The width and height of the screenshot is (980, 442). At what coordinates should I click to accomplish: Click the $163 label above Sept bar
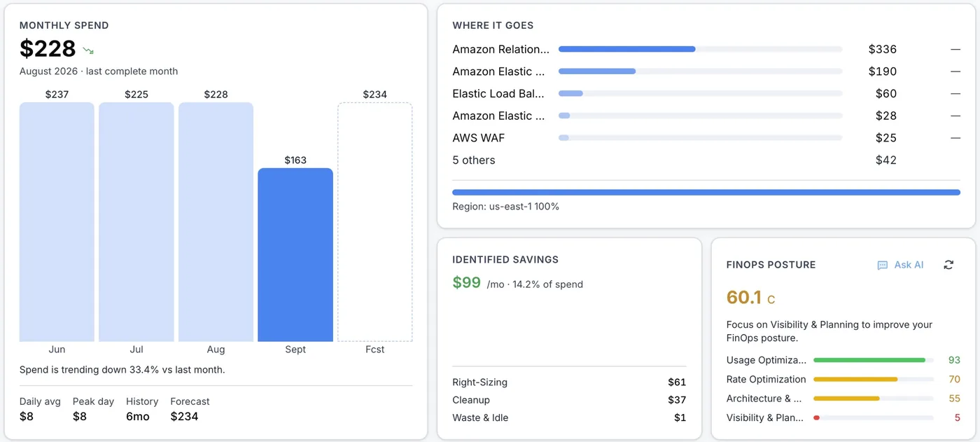click(x=295, y=160)
